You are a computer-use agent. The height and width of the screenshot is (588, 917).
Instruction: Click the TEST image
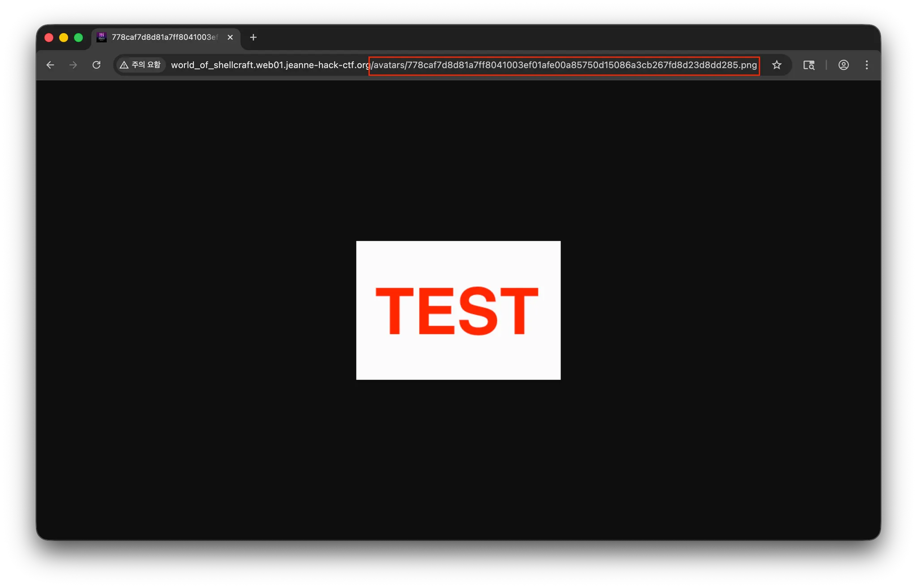click(458, 310)
